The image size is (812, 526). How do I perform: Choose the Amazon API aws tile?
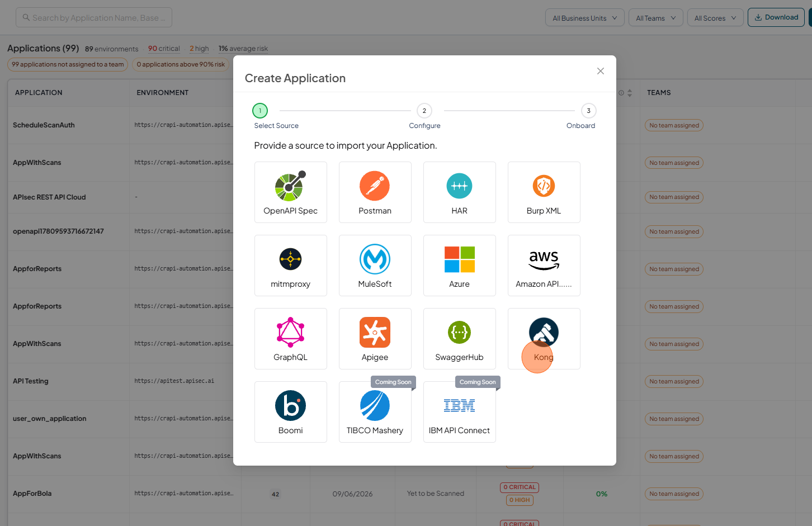(x=544, y=266)
